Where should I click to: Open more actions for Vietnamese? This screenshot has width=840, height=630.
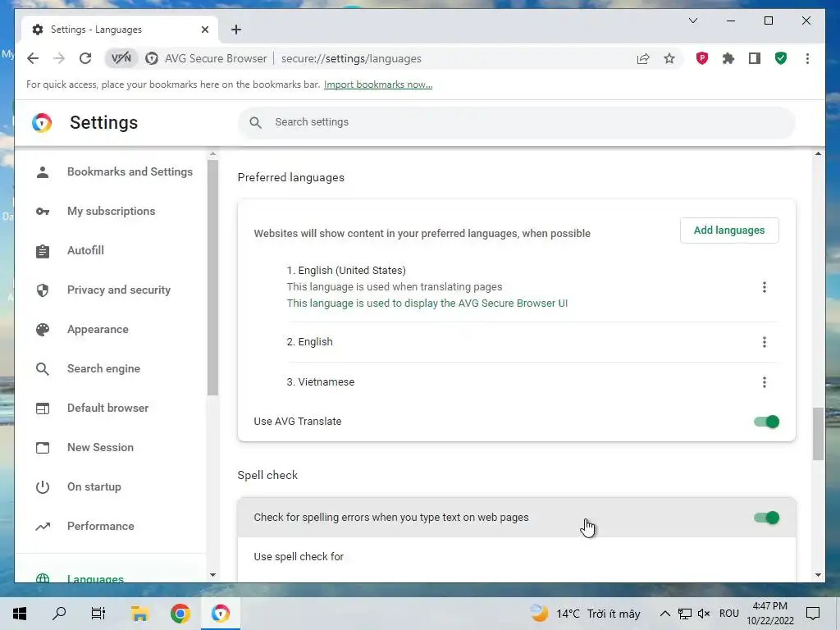765,382
